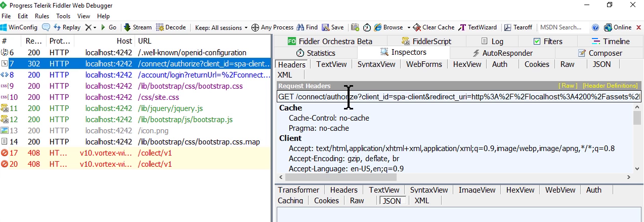The image size is (644, 222).
Task: Open the Filters tab
Action: point(548,42)
